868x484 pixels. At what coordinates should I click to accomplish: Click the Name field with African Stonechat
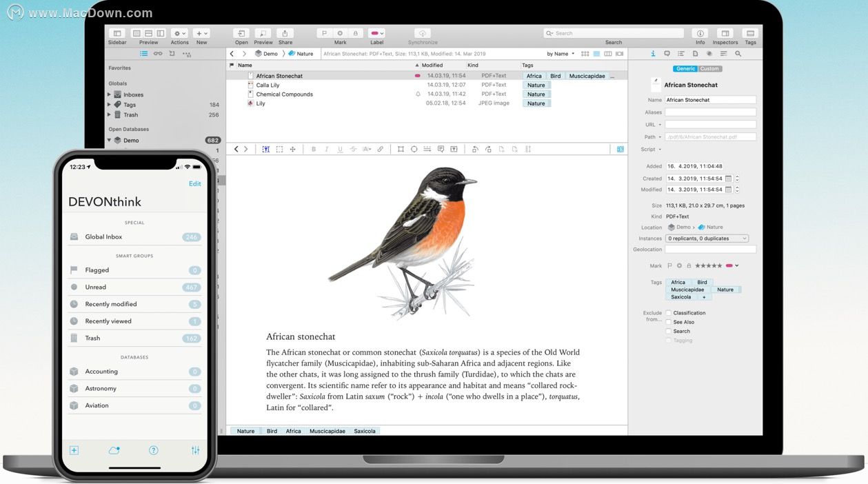pos(710,100)
